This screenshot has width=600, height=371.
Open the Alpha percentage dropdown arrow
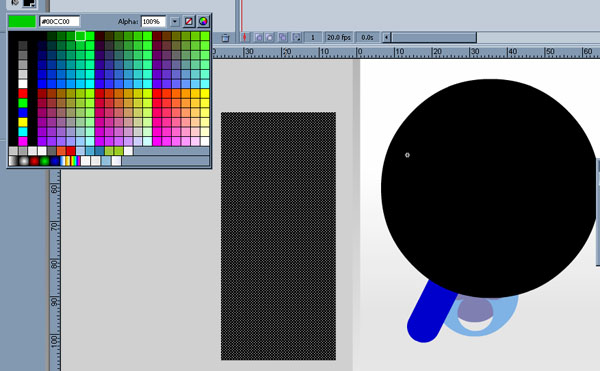(174, 21)
